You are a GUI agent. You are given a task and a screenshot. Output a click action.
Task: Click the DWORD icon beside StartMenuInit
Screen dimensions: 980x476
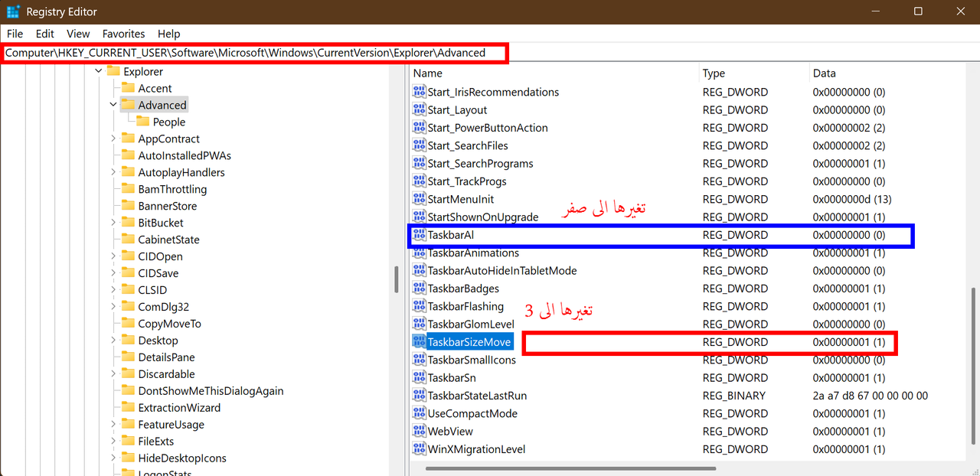pyautogui.click(x=419, y=199)
